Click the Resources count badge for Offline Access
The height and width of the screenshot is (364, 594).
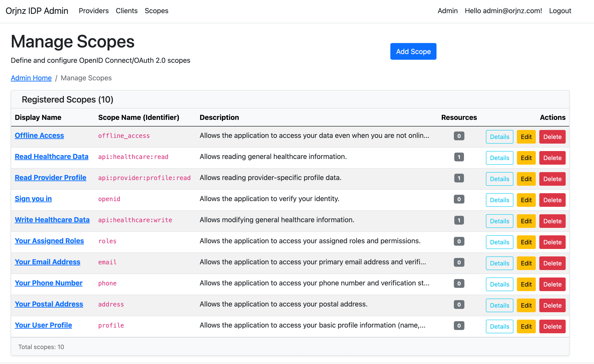(459, 136)
